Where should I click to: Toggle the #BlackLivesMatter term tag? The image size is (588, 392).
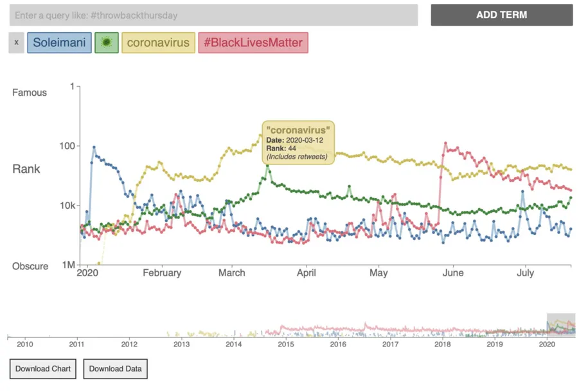point(253,43)
